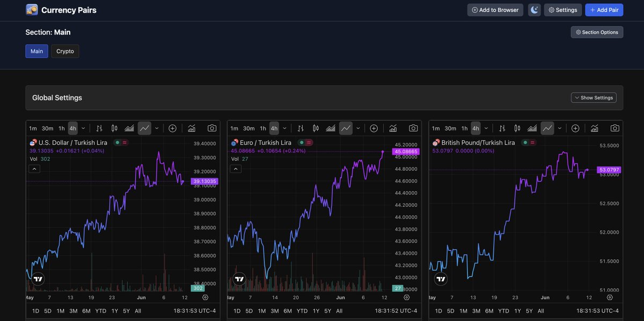Expand chart type dropdown on USD/TRY chart

[x=157, y=128]
